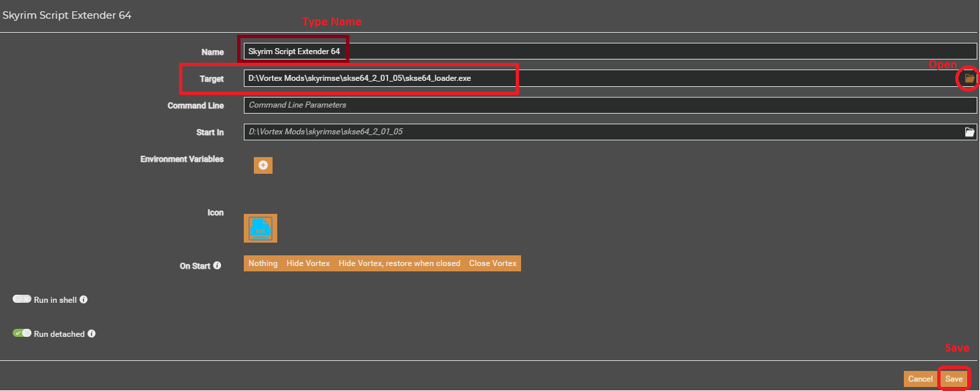Click the dialog title Skyrim Script Extender 64
This screenshot has height=391, width=980.
[x=67, y=15]
